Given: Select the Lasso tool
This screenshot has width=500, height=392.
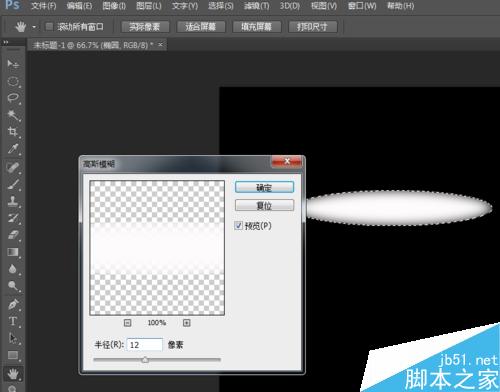Looking at the screenshot, I should point(13,98).
